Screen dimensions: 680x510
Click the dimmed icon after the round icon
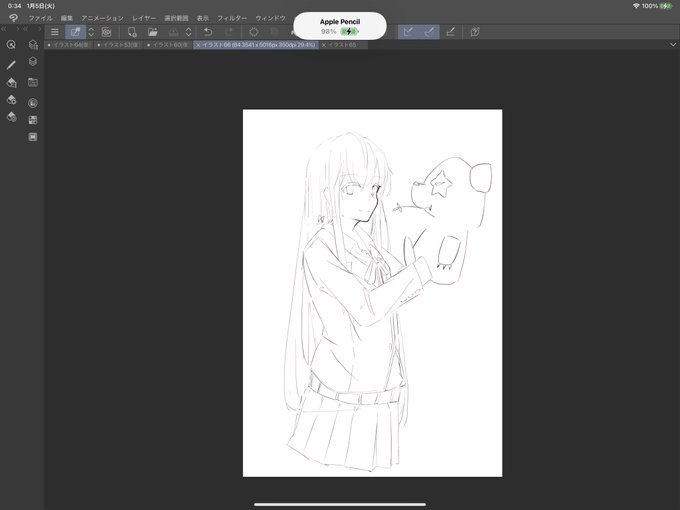click(x=275, y=32)
